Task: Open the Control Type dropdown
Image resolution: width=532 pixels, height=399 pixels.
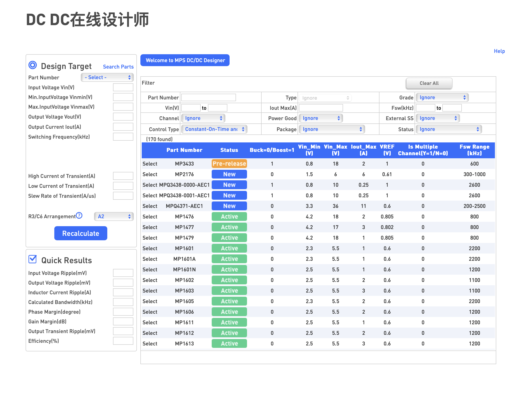Action: tap(214, 129)
